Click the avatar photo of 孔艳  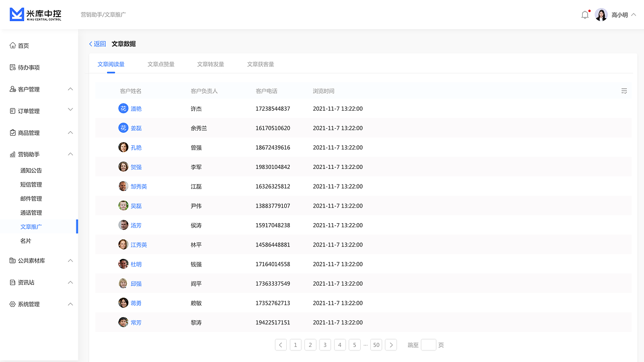click(x=123, y=147)
